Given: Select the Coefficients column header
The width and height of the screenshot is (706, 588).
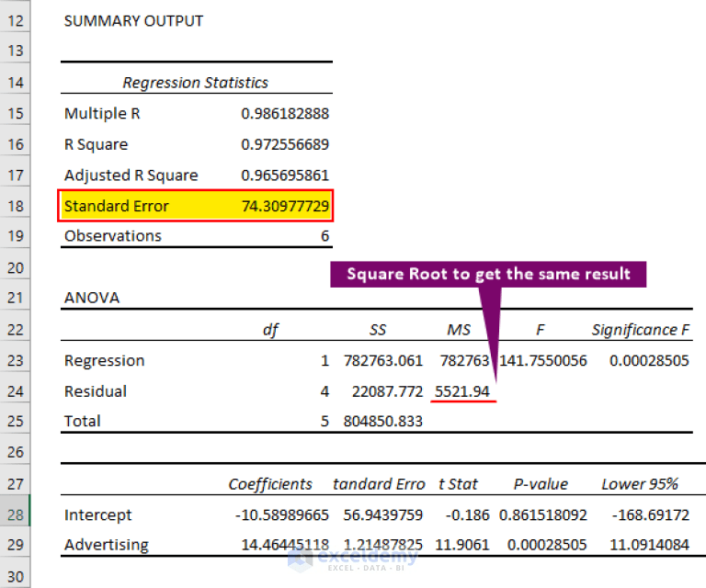Looking at the screenshot, I should click(x=270, y=484).
